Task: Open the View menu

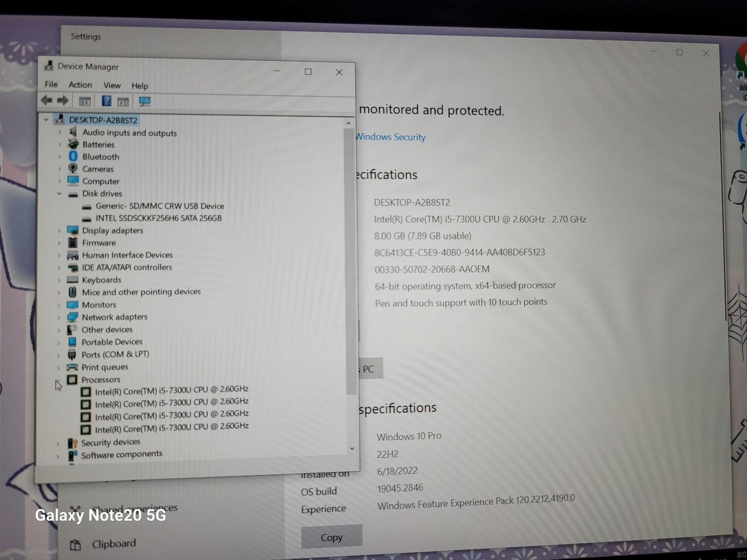Action: 112,86
